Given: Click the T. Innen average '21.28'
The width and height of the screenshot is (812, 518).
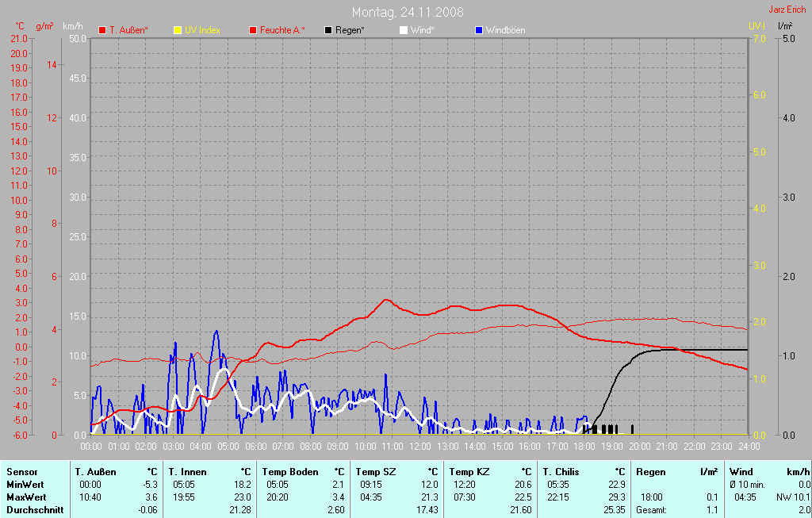Looking at the screenshot, I should pyautogui.click(x=239, y=510).
